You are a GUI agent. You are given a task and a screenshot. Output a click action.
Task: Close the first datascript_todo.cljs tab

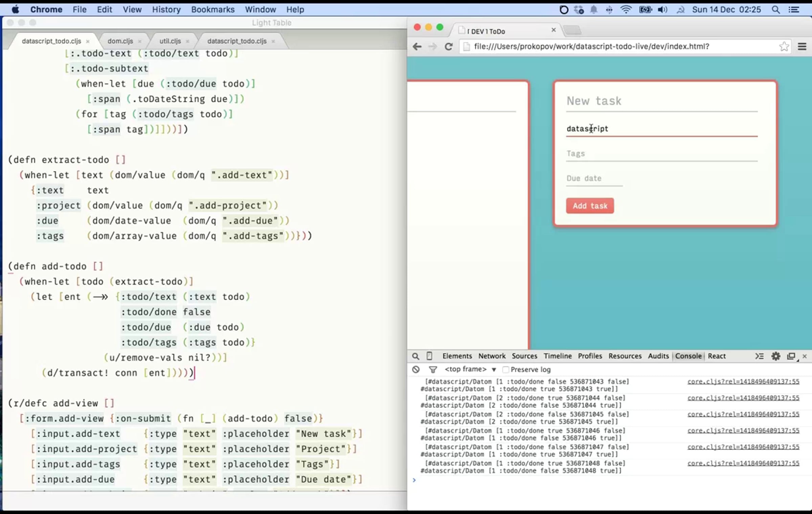pos(88,41)
